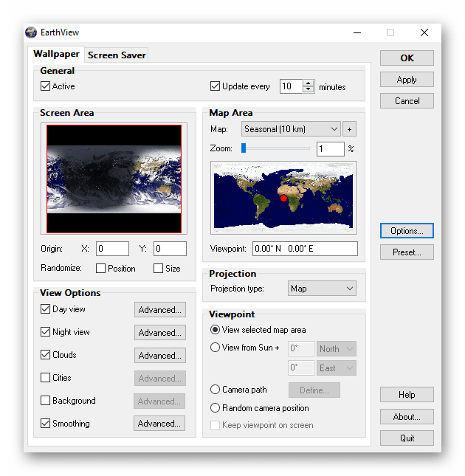This screenshot has height=476, width=465.
Task: Open the Preset dialog
Action: [x=407, y=252]
